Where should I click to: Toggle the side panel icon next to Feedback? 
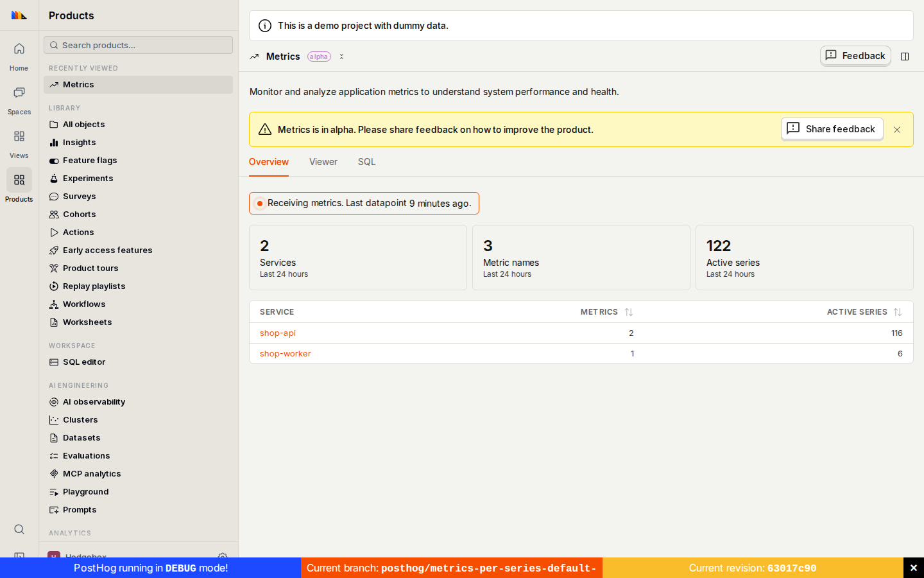[905, 57]
